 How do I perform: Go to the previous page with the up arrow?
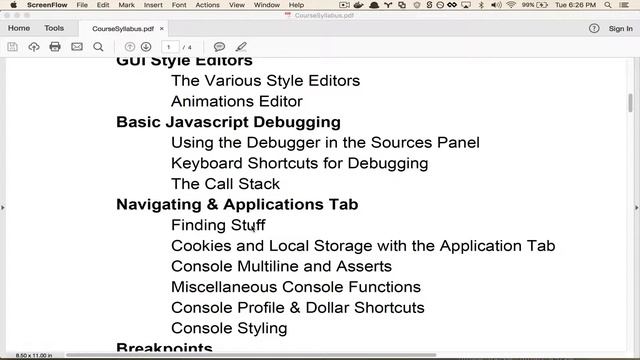[x=129, y=47]
